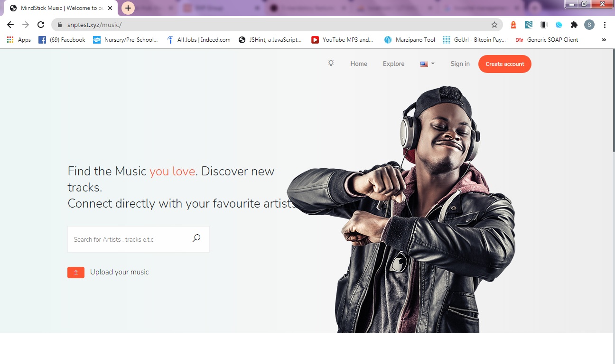Open the Marzipano Tool bookmark

tap(409, 40)
